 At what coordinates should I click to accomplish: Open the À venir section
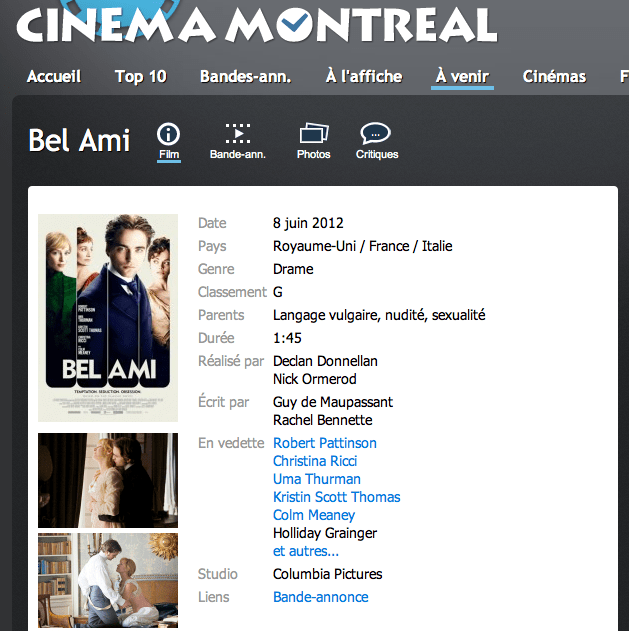(463, 76)
